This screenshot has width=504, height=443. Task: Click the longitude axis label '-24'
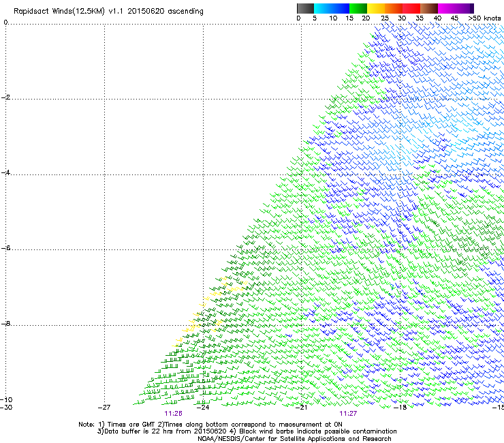tap(203, 408)
